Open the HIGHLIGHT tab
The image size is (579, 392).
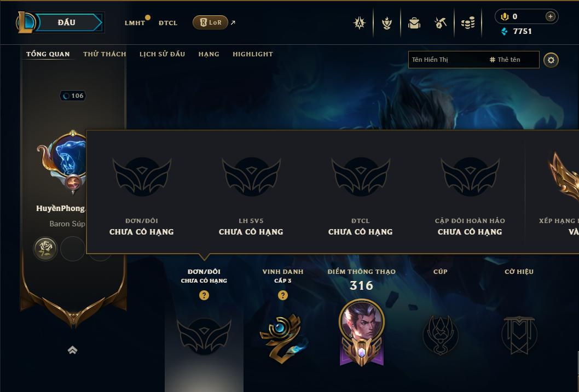[253, 54]
